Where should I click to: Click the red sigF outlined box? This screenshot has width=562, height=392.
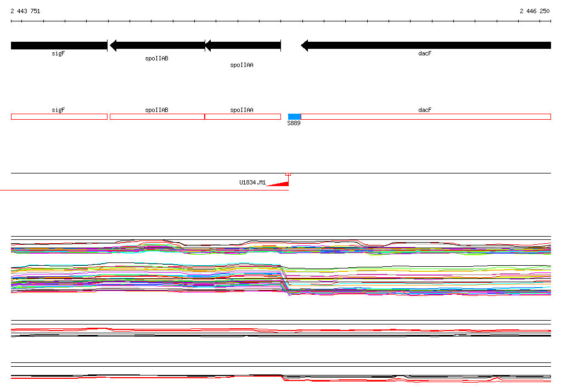coord(59,116)
